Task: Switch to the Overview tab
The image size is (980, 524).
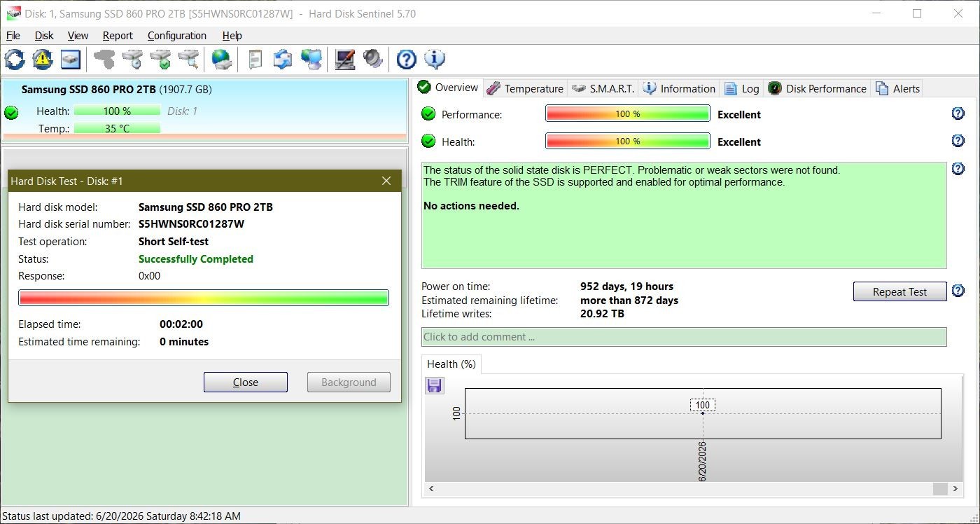Action: point(448,88)
